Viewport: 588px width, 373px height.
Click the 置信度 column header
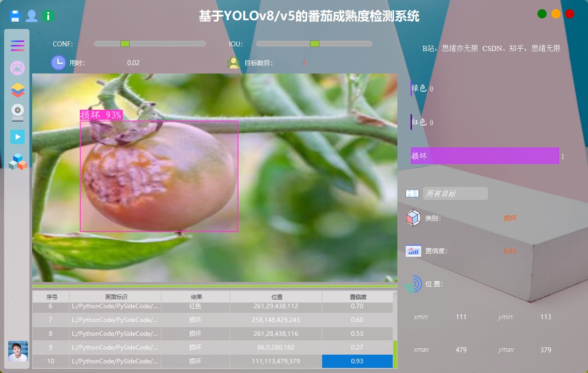point(357,297)
